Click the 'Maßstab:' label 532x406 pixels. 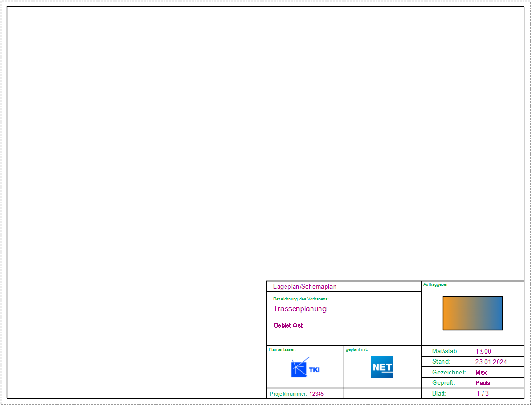click(x=445, y=351)
